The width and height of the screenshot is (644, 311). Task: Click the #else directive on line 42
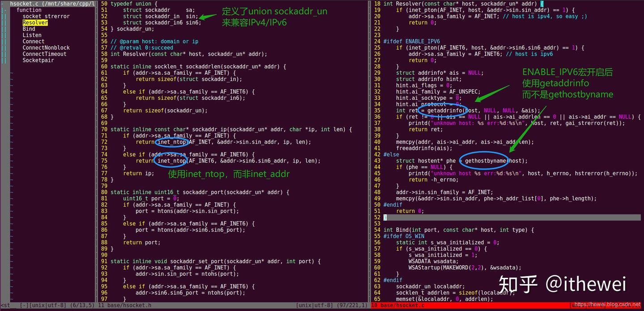coord(391,154)
